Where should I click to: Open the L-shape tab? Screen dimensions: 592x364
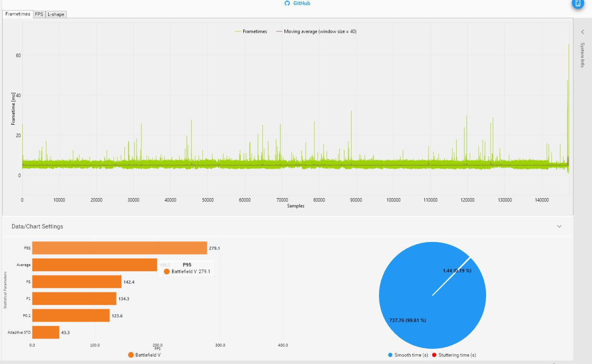pos(56,14)
